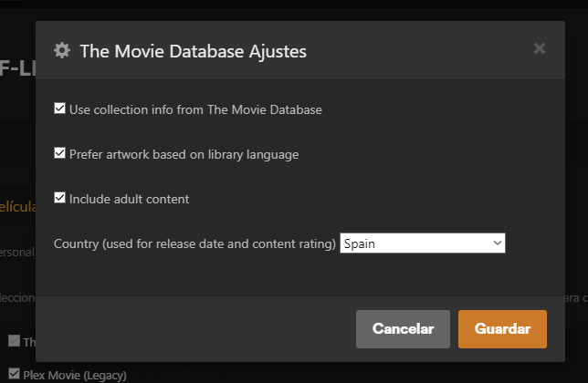This screenshot has width=588, height=383.
Task: Open the Country dropdown showing Spain
Action: point(423,243)
